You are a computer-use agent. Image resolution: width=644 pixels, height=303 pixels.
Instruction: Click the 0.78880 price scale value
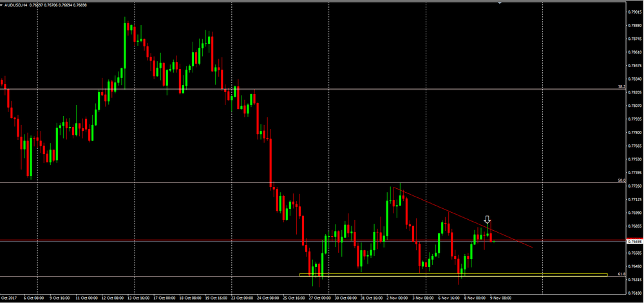pos(636,26)
